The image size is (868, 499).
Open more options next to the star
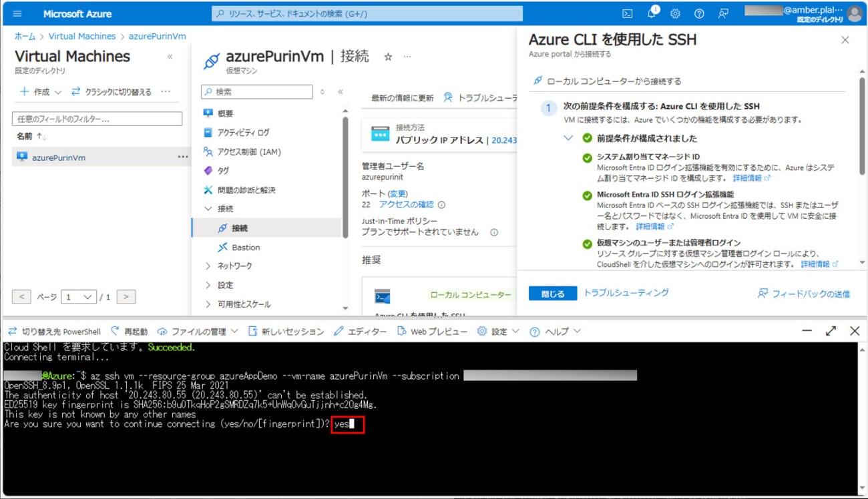click(x=407, y=57)
